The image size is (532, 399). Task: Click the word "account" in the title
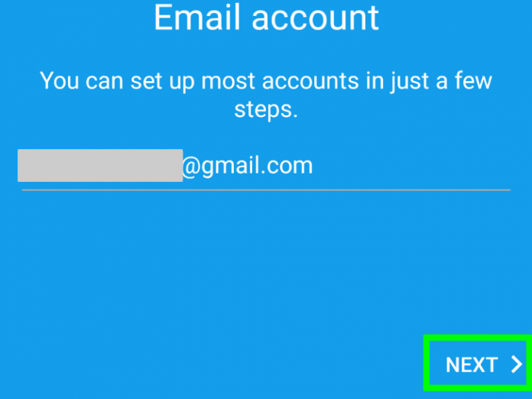315,18
